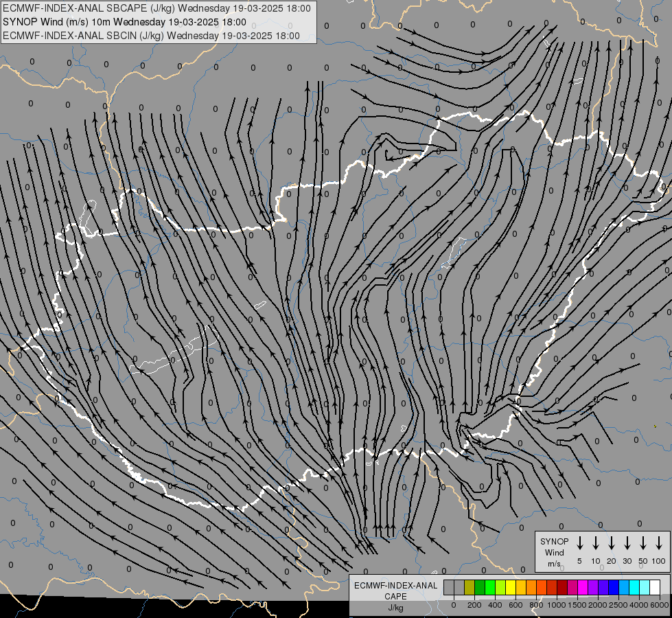Click the 'SYNOP Wind (m/s) 10m' title line

tap(124, 22)
